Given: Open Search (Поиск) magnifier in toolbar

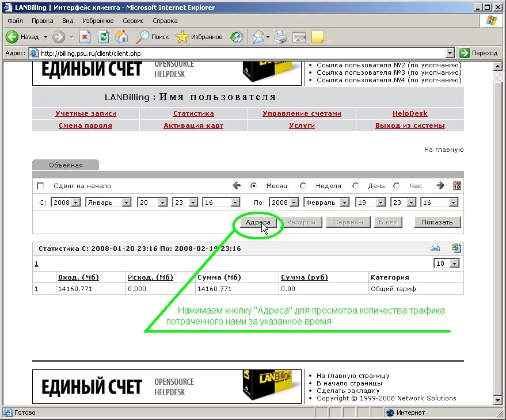Looking at the screenshot, I should click(x=142, y=37).
